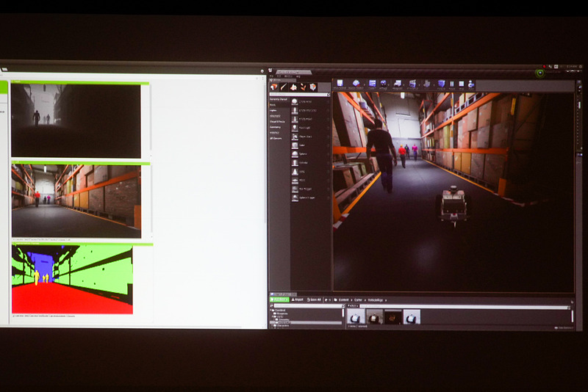Open the File menu
The image size is (588, 392).
point(272,76)
